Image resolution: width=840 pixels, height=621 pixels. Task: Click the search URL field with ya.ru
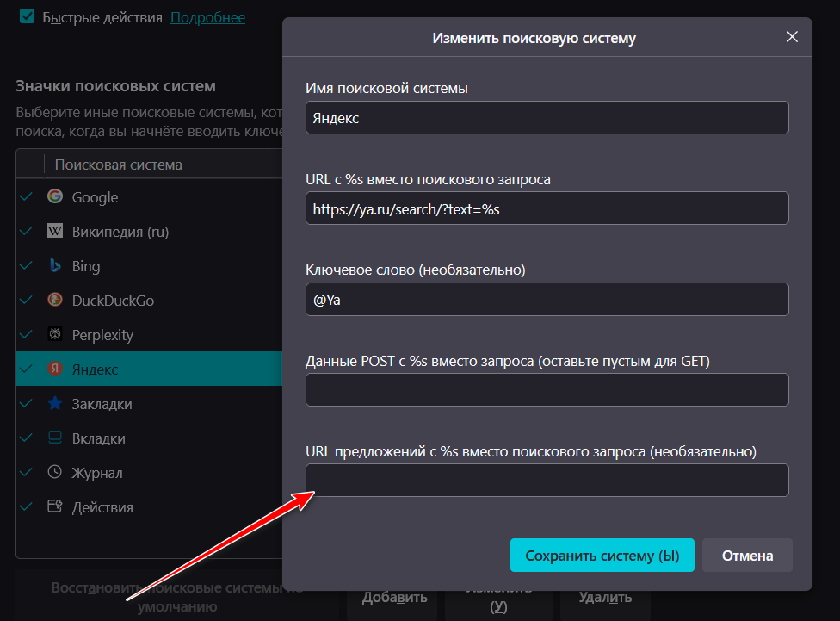pyautogui.click(x=547, y=208)
